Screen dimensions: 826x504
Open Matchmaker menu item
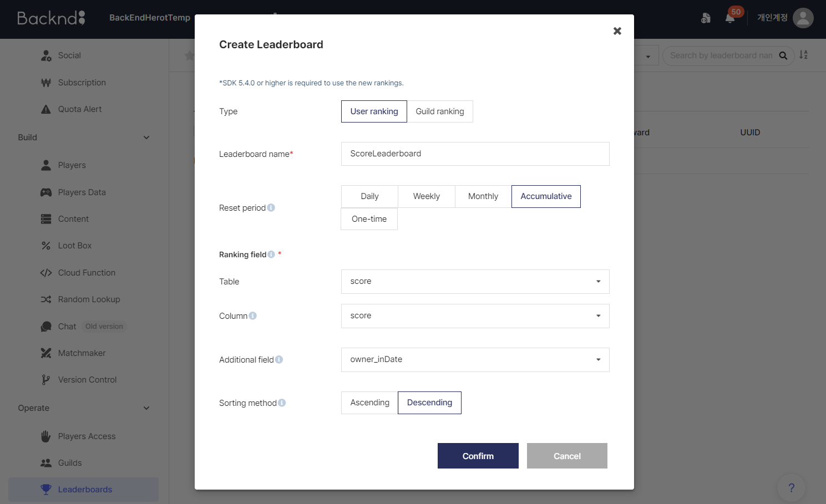(82, 353)
